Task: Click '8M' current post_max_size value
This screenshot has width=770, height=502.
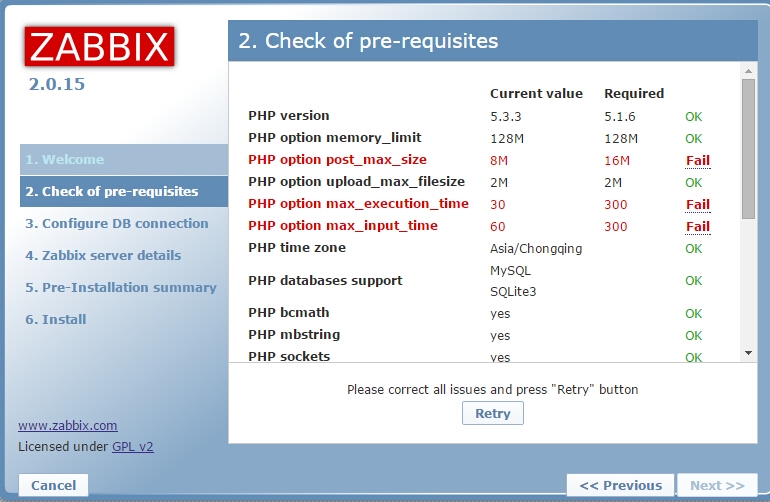Action: click(x=499, y=161)
